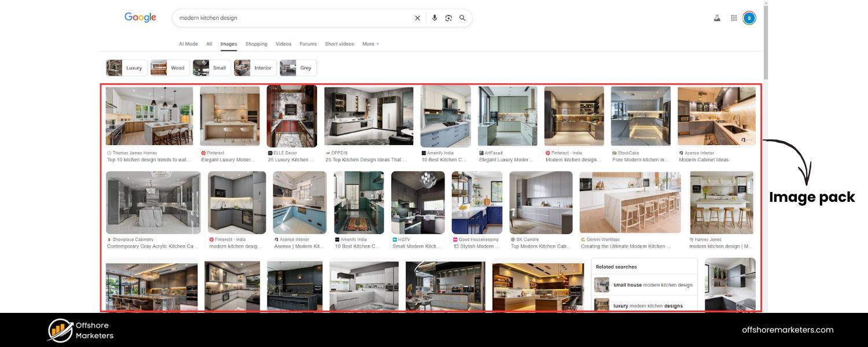Image resolution: width=868 pixels, height=347 pixels.
Task: Click the page vertical scrollbar
Action: (x=766, y=40)
